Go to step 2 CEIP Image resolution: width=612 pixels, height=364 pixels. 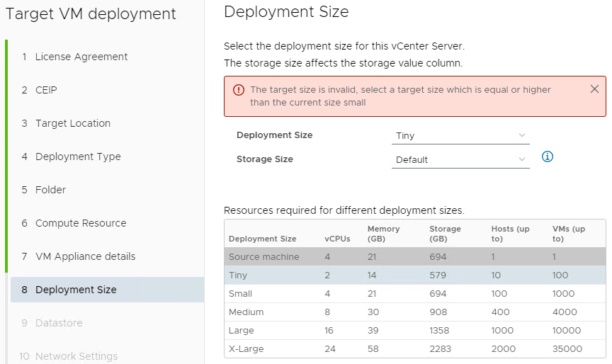[39, 90]
